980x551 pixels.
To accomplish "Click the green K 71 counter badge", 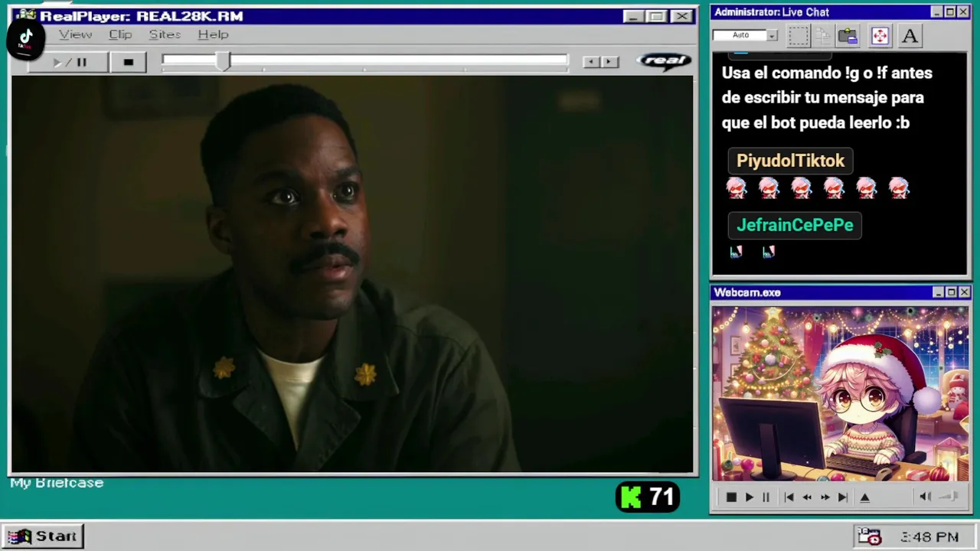I will 648,497.
